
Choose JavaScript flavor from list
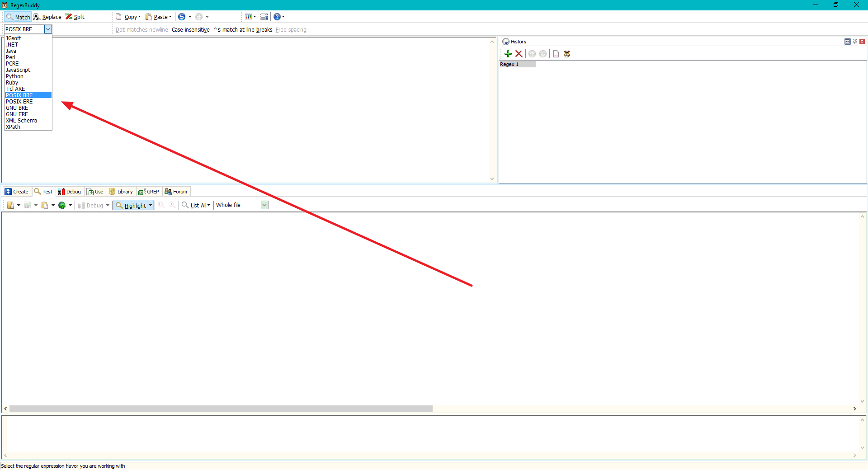[28, 70]
